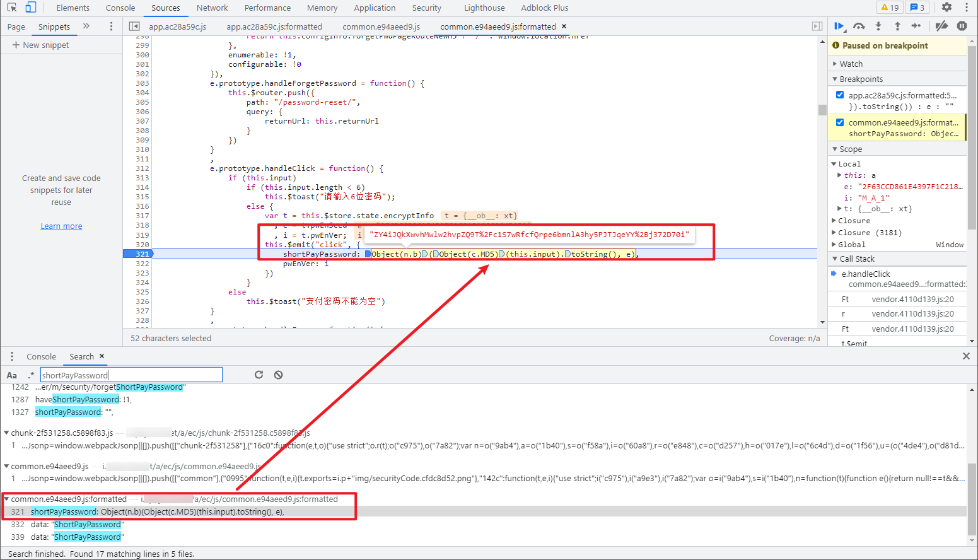Open search result line 321 shortPayPassword
978x560 pixels.
484,511
